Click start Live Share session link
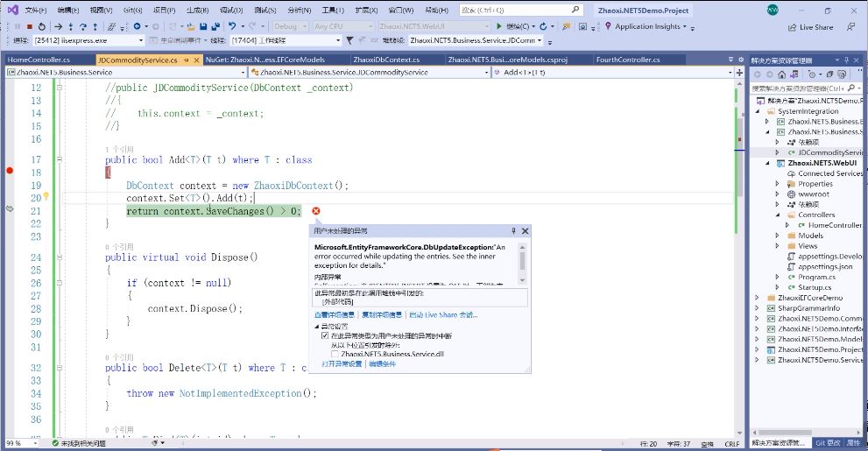Viewport: 868px width, 451px height. tap(443, 315)
